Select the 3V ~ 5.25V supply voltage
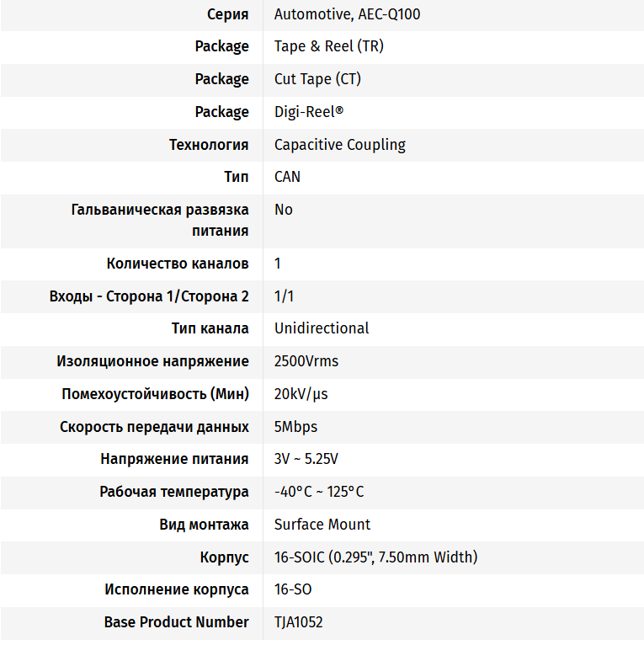 306,459
